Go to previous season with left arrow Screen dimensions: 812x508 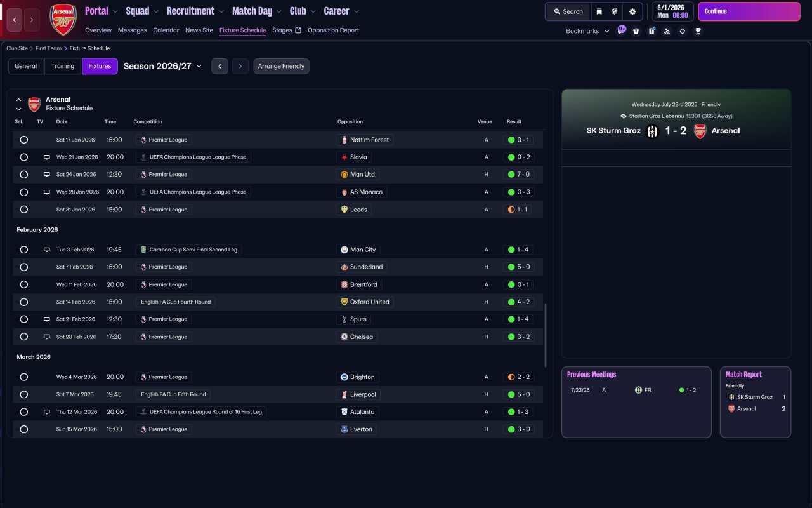[x=219, y=66]
